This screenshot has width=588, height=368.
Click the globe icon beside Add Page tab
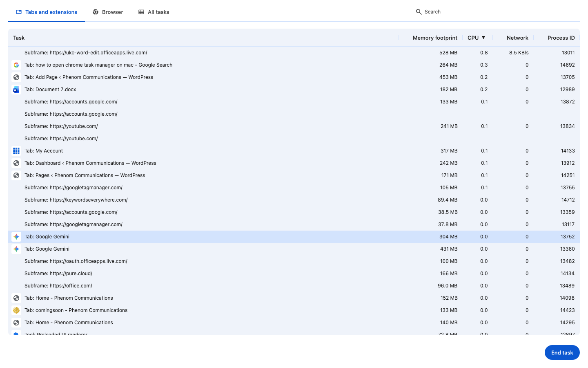16,77
